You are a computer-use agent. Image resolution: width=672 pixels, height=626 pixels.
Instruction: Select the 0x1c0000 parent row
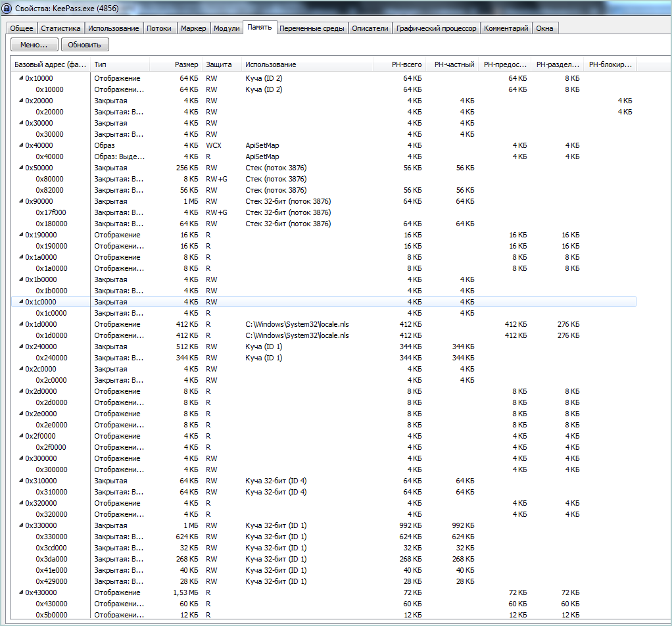click(x=324, y=302)
